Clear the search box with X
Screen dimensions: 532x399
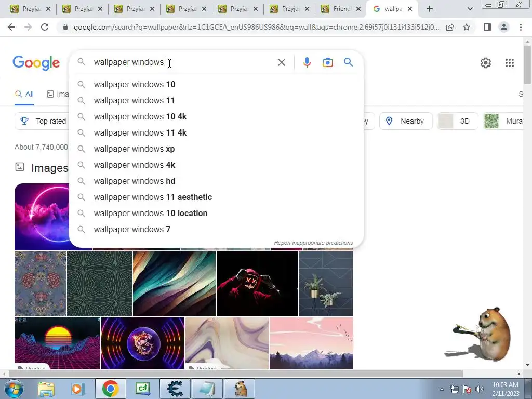click(281, 62)
